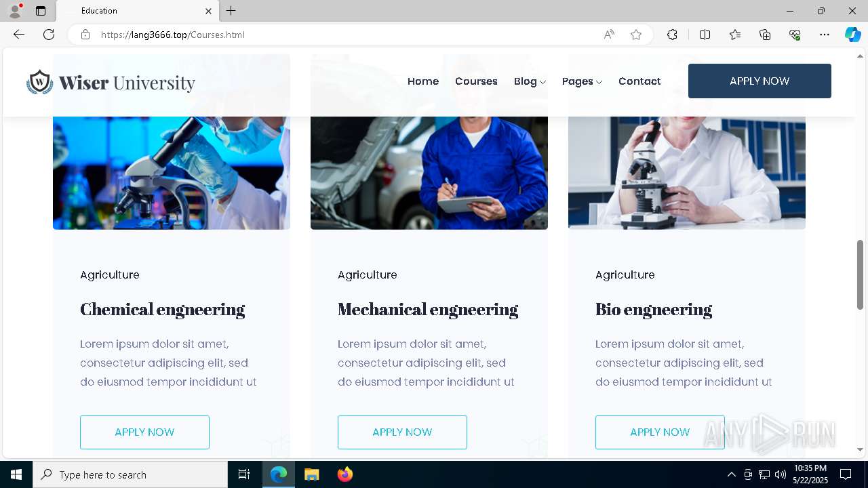Apply now for Mechanical engineering course

point(402,432)
